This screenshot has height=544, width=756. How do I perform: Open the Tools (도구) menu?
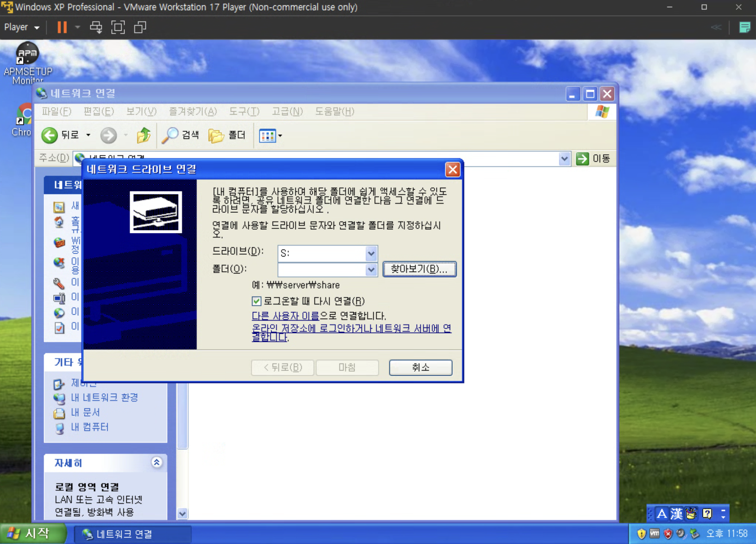[x=244, y=112]
